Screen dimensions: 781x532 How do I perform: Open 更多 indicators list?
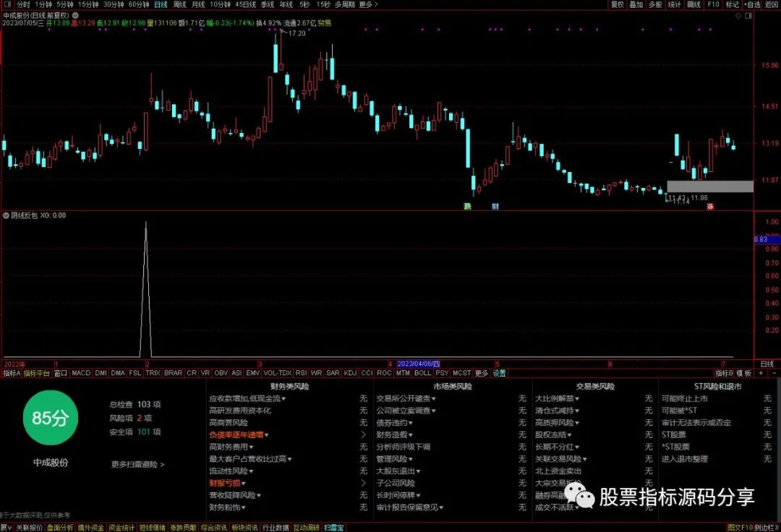point(481,373)
